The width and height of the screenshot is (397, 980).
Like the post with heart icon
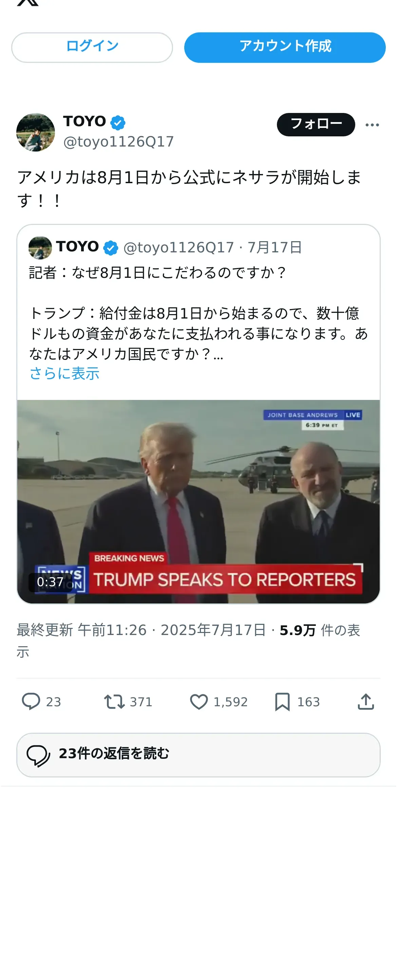point(199,702)
